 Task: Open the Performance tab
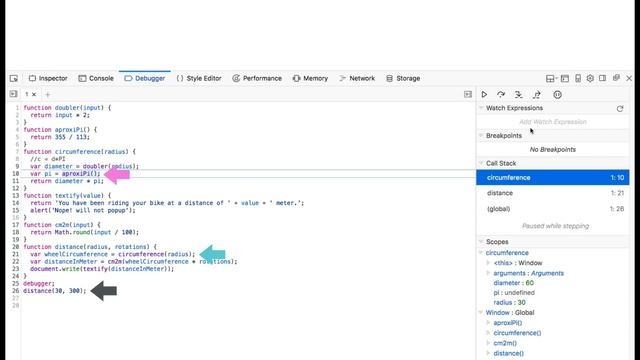coord(257,78)
